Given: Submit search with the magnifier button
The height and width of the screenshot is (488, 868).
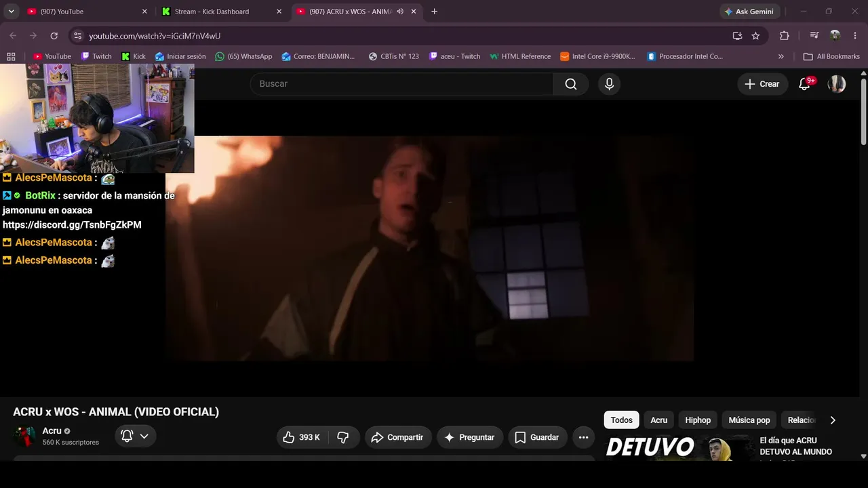Looking at the screenshot, I should [x=571, y=84].
